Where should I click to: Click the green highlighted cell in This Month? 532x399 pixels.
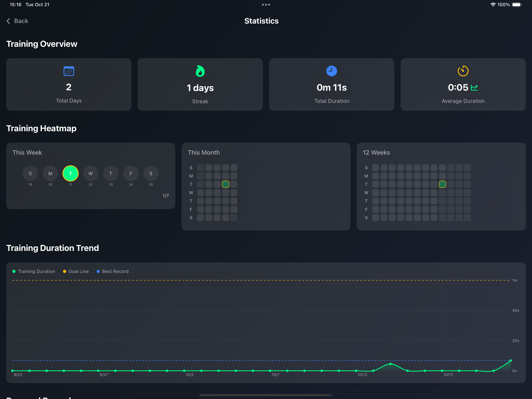tap(225, 184)
